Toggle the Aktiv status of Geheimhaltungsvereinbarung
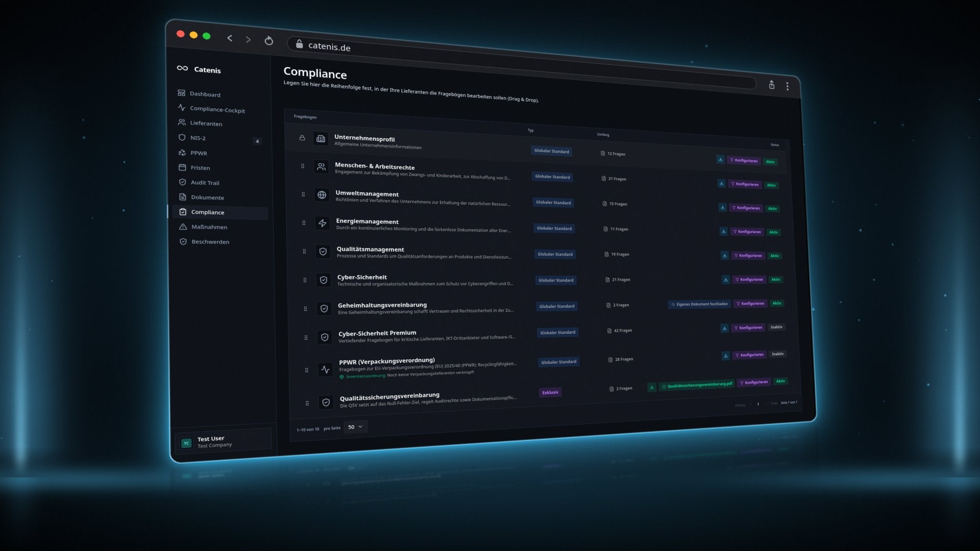980x551 pixels. click(x=777, y=303)
